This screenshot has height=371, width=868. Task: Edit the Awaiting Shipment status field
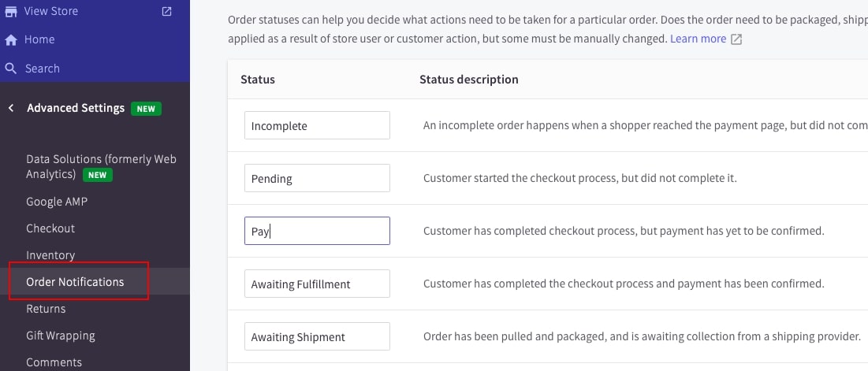click(317, 336)
